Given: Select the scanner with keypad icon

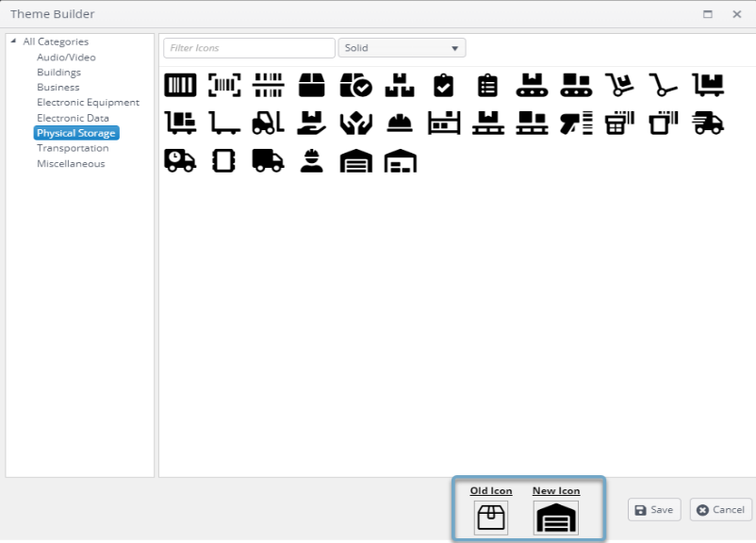Looking at the screenshot, I should pyautogui.click(x=619, y=123).
